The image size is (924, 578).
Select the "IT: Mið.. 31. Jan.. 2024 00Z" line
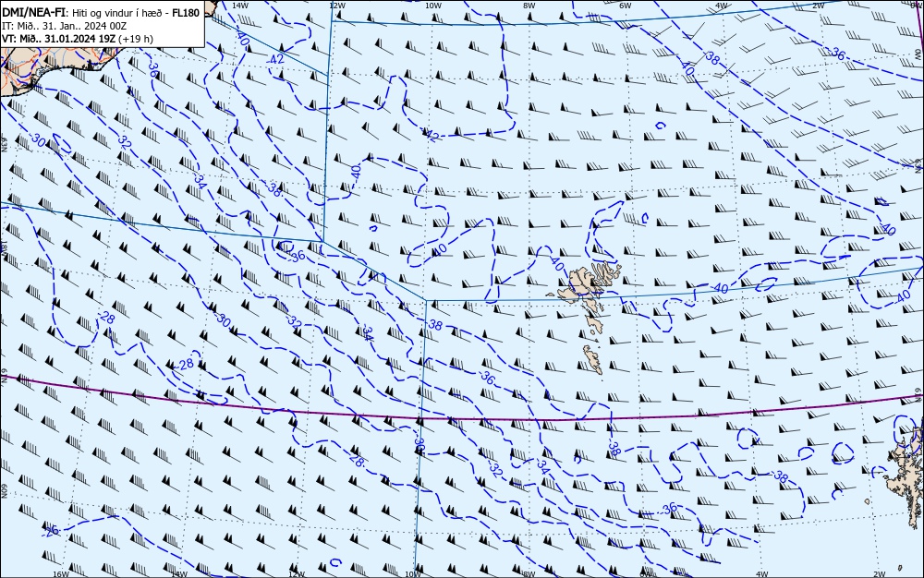tap(65, 26)
